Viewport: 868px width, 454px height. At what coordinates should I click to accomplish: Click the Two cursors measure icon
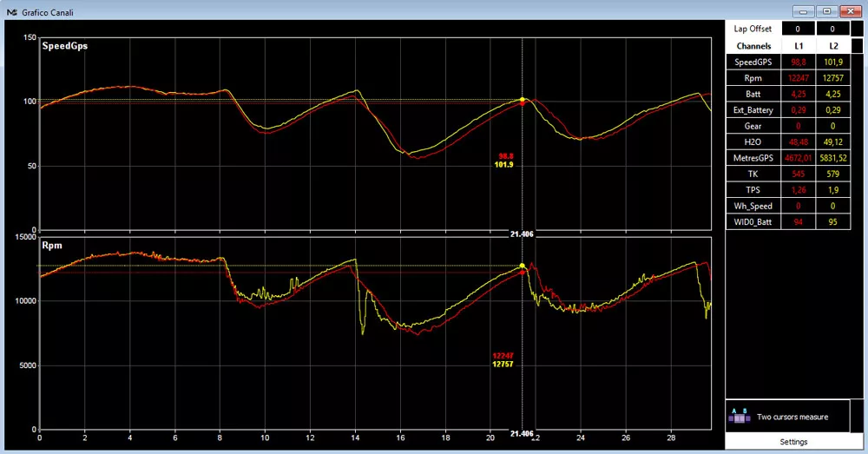coord(739,416)
